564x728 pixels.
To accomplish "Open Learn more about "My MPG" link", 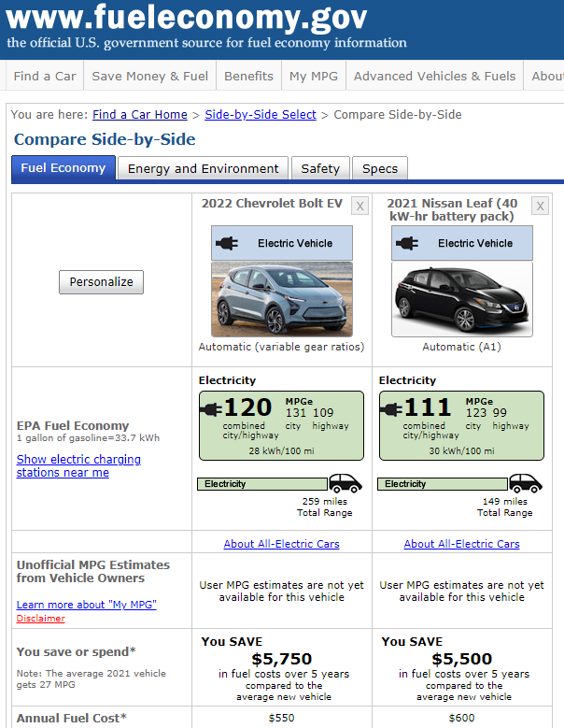I will [86, 605].
